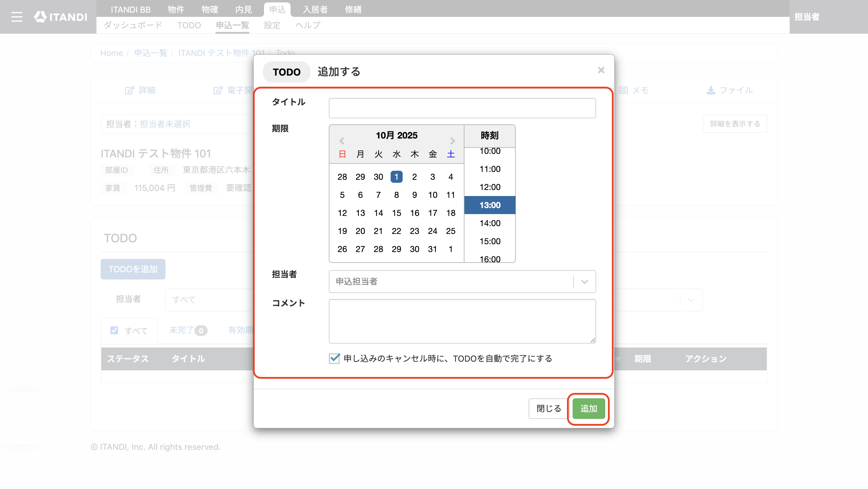Toggle auto-complete TODO on cancel checkbox
The width and height of the screenshot is (868, 489).
[x=334, y=358]
